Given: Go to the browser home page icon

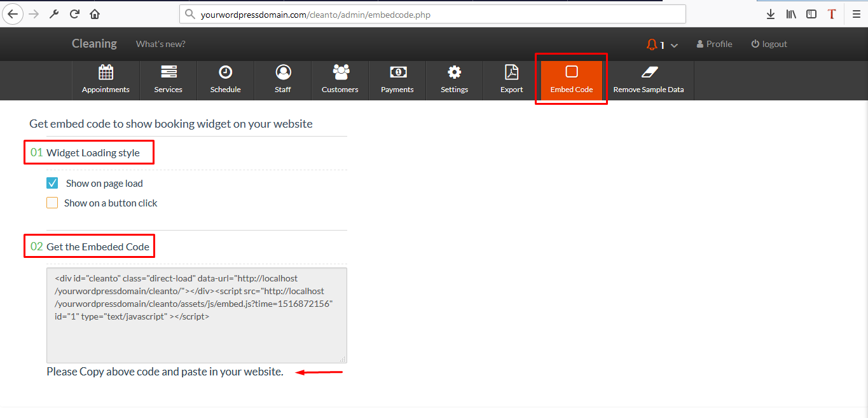Looking at the screenshot, I should coord(95,13).
